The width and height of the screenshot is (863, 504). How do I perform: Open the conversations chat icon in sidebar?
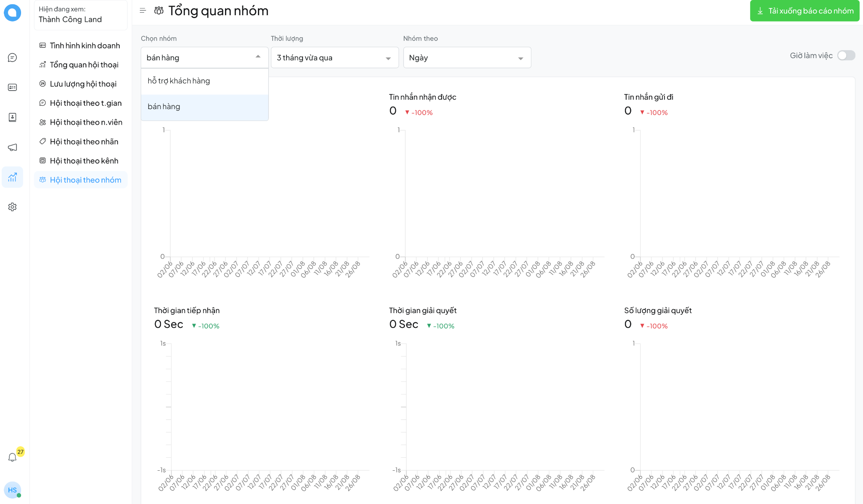click(12, 57)
